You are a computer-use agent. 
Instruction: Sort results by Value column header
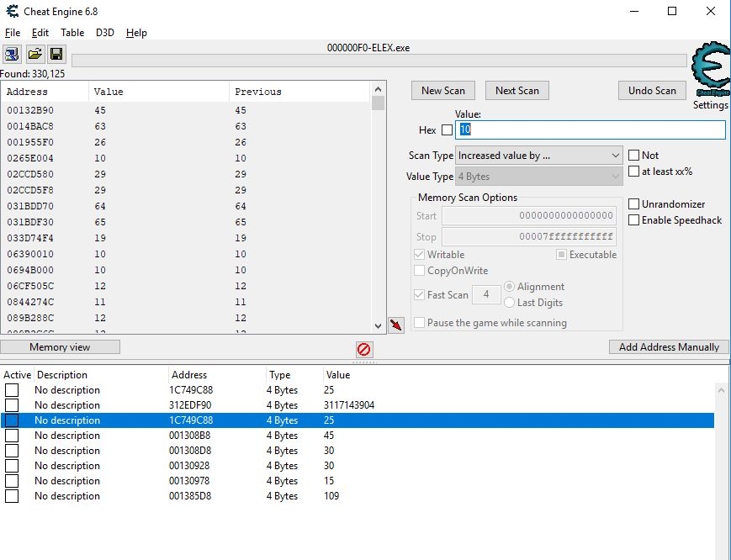159,92
